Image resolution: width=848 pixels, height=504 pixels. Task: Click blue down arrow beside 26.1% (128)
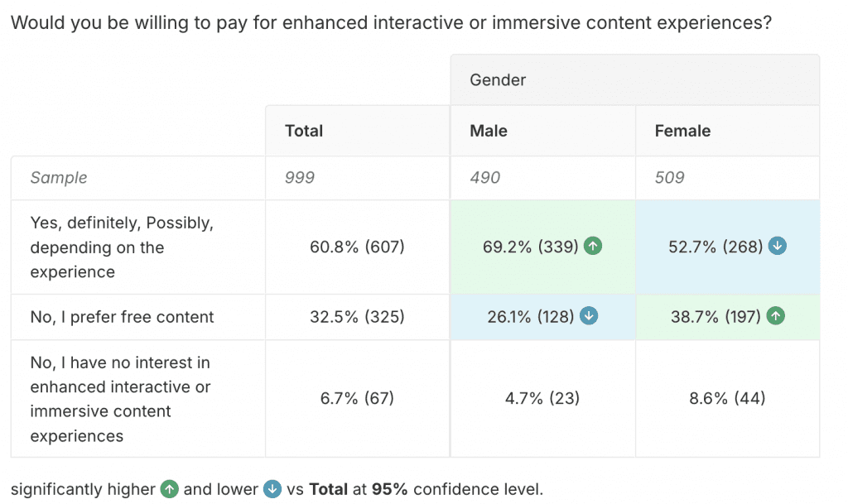coord(589,316)
